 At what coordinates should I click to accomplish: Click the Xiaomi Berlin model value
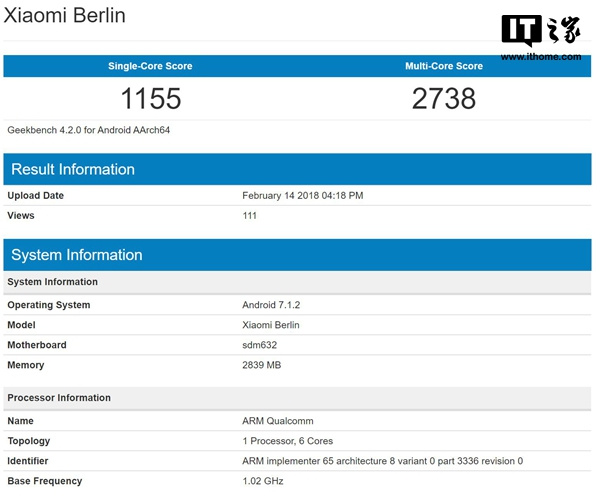(x=271, y=325)
